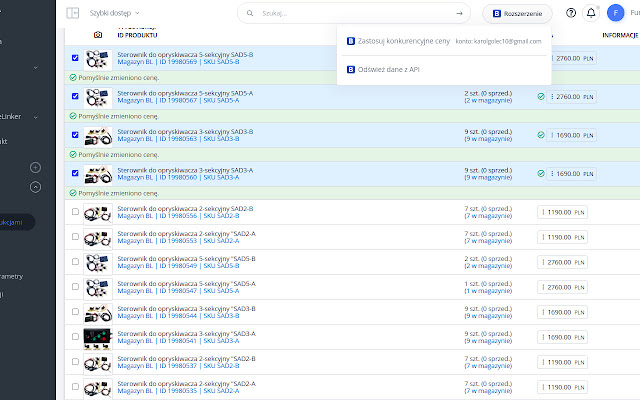Click the green success check in row ID 19980563
This screenshot has height=400, width=640.
tap(541, 135)
